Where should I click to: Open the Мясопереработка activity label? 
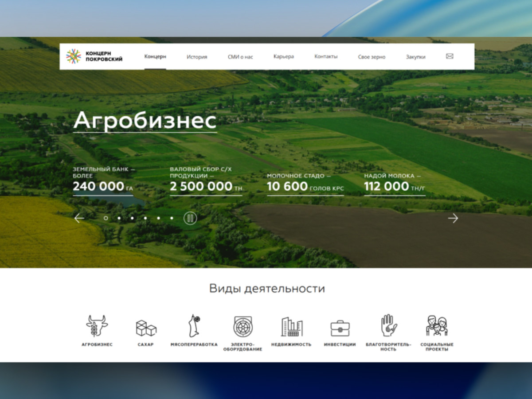tap(194, 344)
